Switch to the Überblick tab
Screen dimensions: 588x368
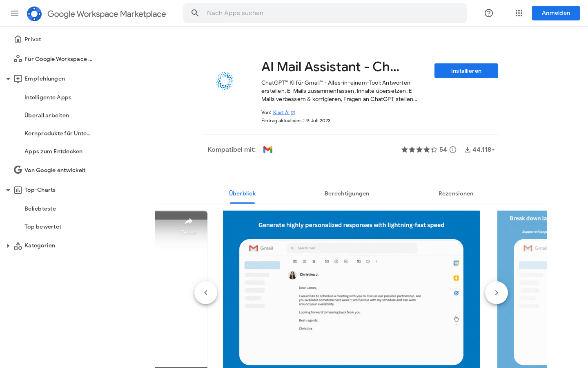tap(243, 193)
